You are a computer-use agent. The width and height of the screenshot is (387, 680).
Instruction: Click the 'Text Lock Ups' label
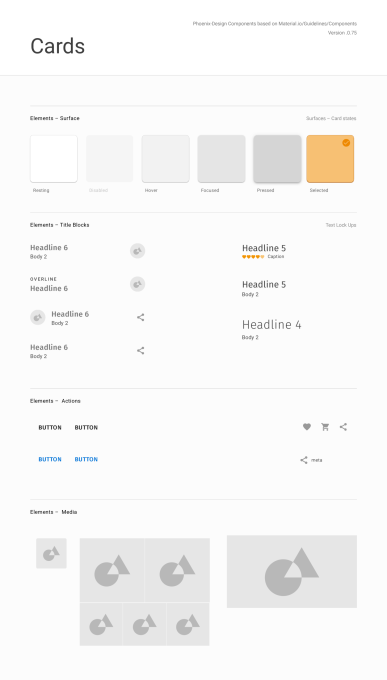coord(341,225)
